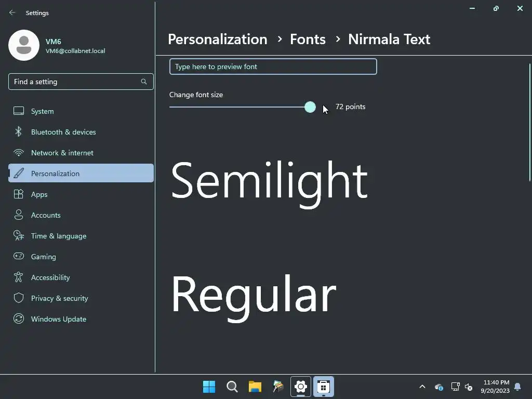
Task: Open Apps via its grid icon
Action: click(19, 194)
